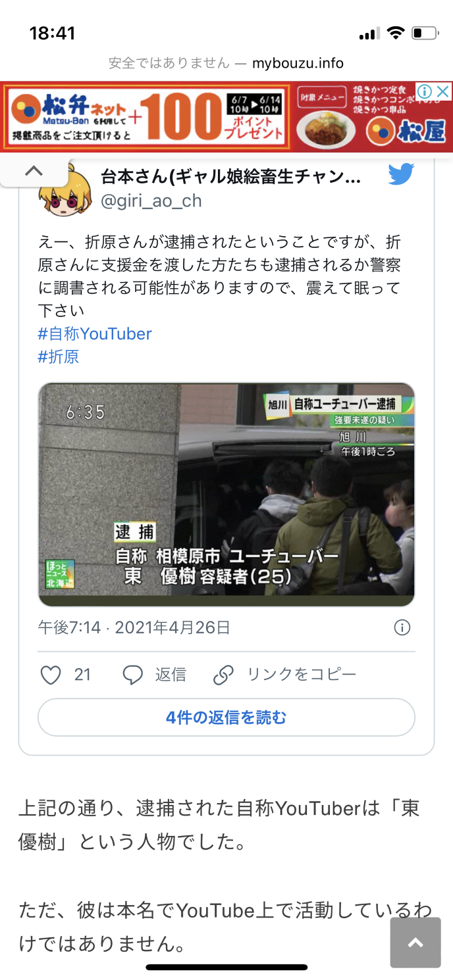Open the tweet info circle icon

pos(402,627)
